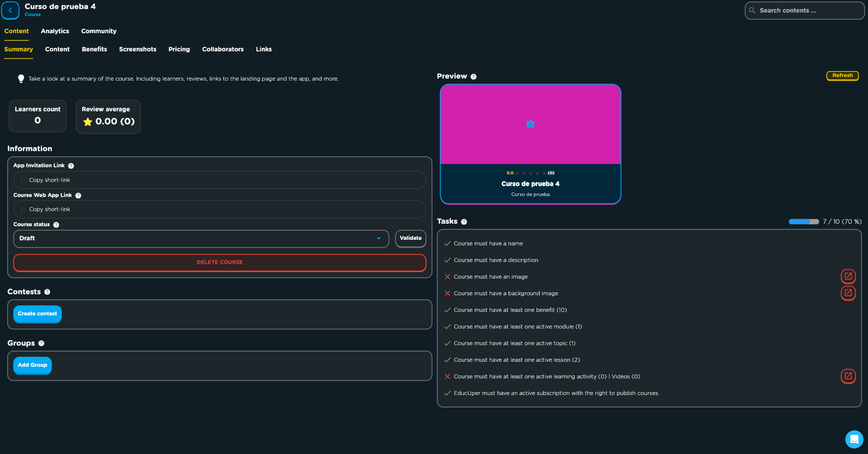Open the Summary sub-tab

tap(19, 49)
